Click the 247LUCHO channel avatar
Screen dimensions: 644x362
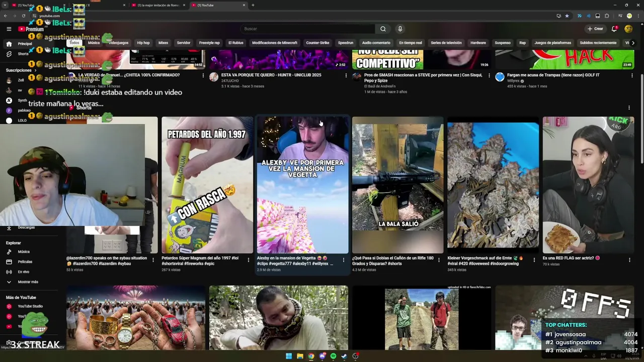click(x=214, y=77)
